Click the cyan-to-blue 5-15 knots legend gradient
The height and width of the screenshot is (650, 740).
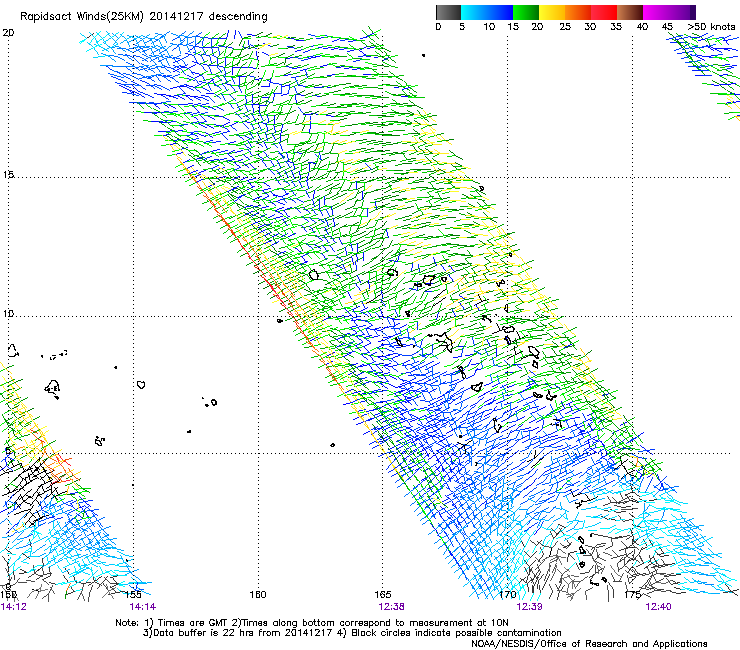coord(487,12)
